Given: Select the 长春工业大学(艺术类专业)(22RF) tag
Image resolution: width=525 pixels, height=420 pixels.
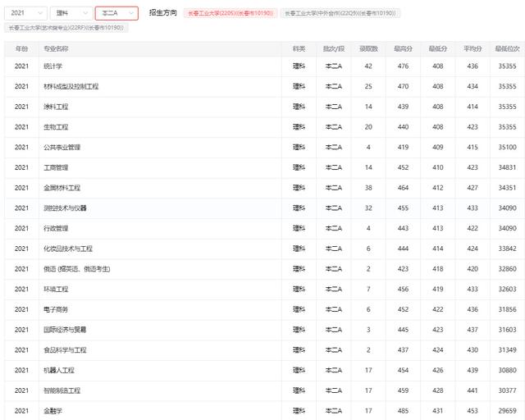Looking at the screenshot, I should 66,28.
